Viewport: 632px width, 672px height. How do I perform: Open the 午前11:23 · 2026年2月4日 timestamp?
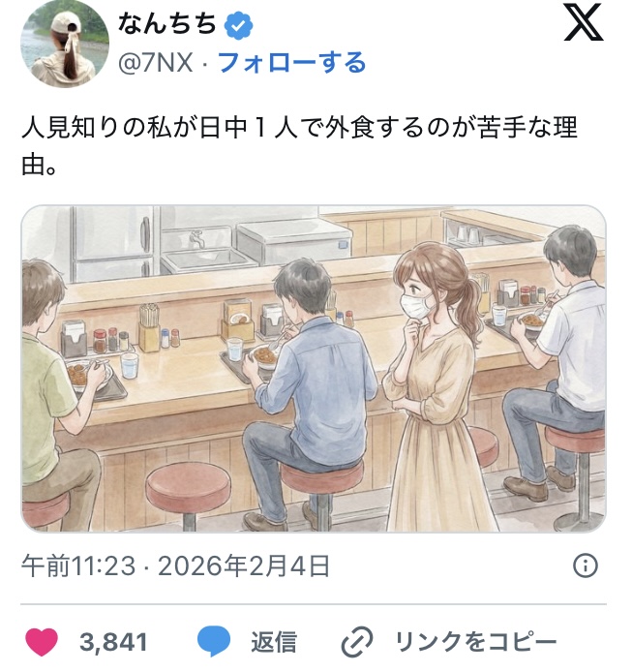tap(176, 565)
